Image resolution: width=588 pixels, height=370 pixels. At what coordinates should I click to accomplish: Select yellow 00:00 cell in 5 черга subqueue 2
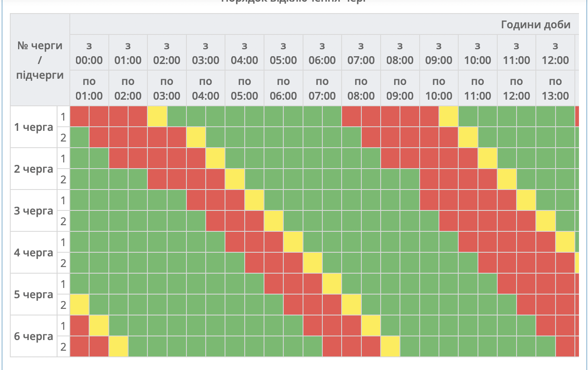[80, 305]
